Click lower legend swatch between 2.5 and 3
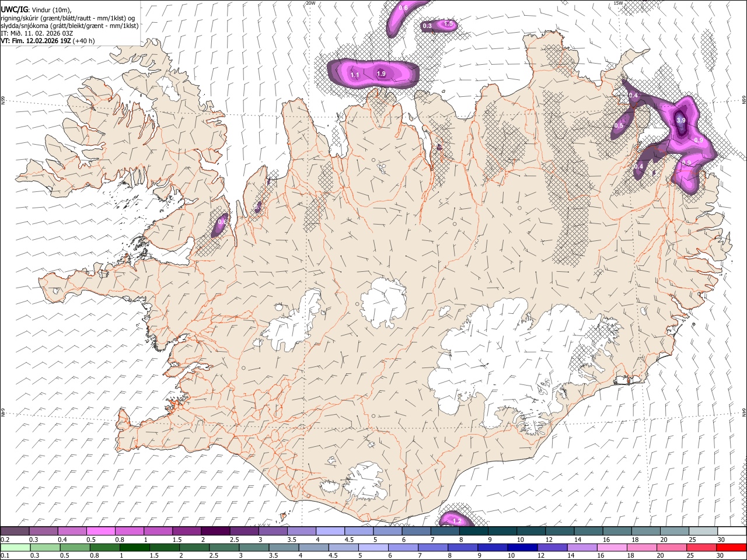This screenshot has height=560, width=747. (x=224, y=547)
